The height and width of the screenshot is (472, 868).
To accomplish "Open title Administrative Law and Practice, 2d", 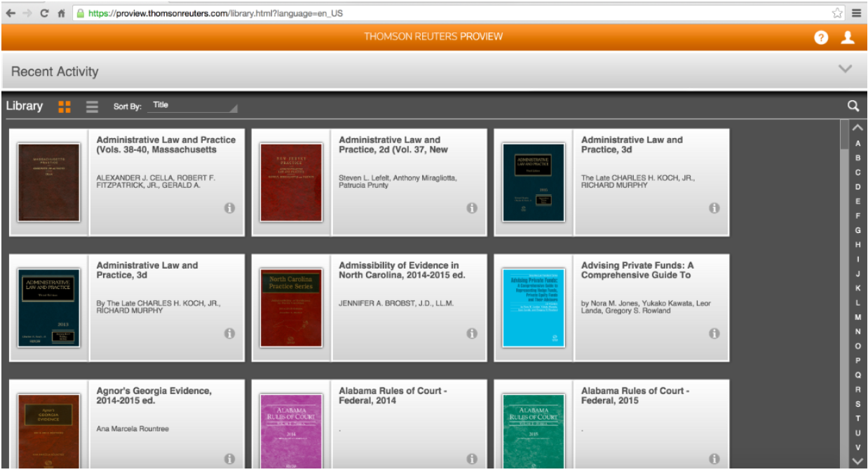I will pos(393,144).
